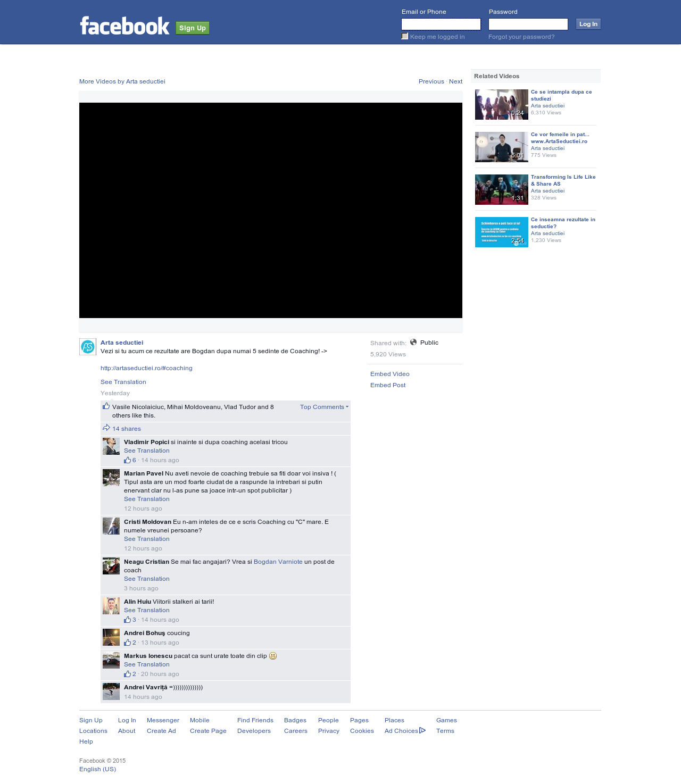681x784 pixels.
Task: Open artaseductiei.ro/#coaching link
Action: pos(146,368)
